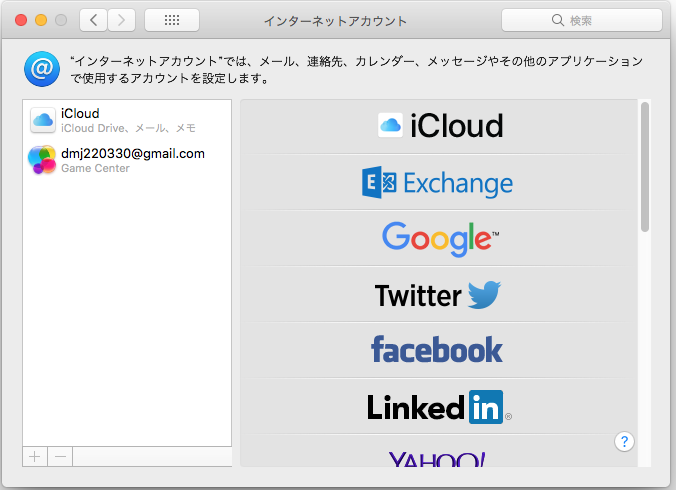Screen dimensions: 676x490
Task: Click the magnifying glass search icon
Action: (557, 20)
